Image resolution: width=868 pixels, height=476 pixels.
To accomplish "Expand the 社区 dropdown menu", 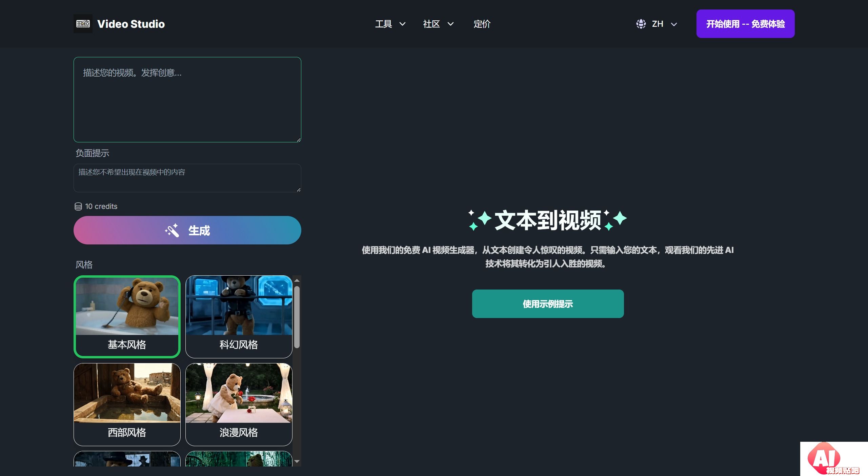I will (438, 24).
